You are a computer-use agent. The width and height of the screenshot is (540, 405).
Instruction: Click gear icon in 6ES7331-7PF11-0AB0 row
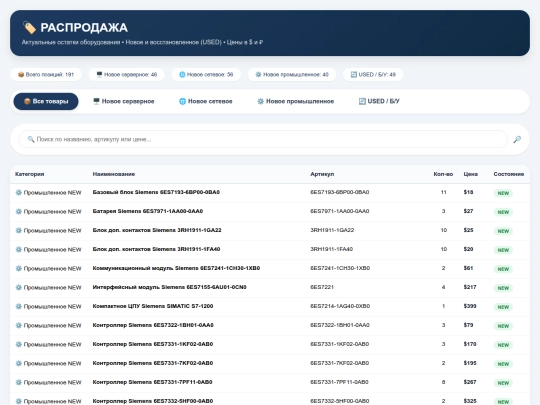point(19,382)
